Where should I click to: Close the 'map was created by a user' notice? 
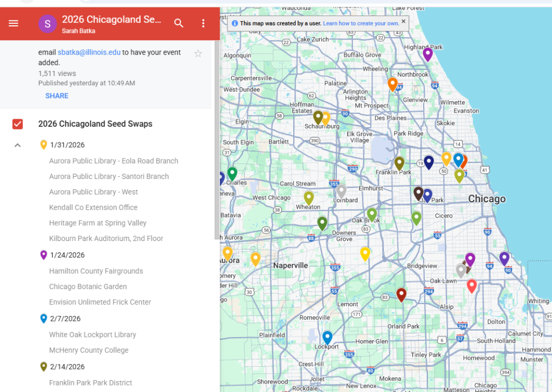coord(404,22)
